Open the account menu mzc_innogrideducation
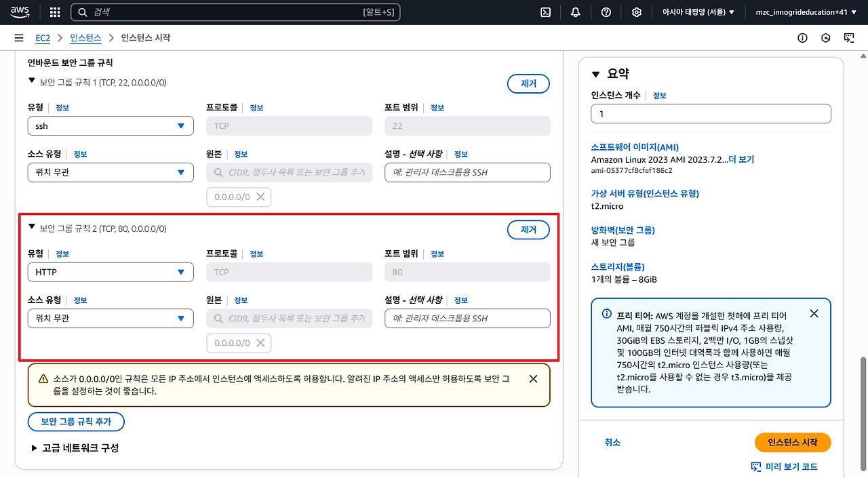 [806, 12]
